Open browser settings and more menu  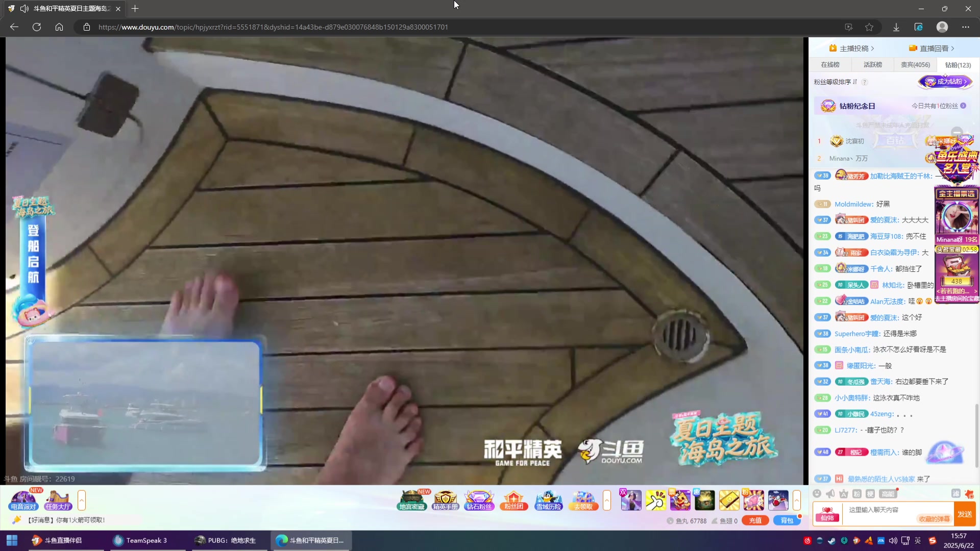tap(966, 27)
